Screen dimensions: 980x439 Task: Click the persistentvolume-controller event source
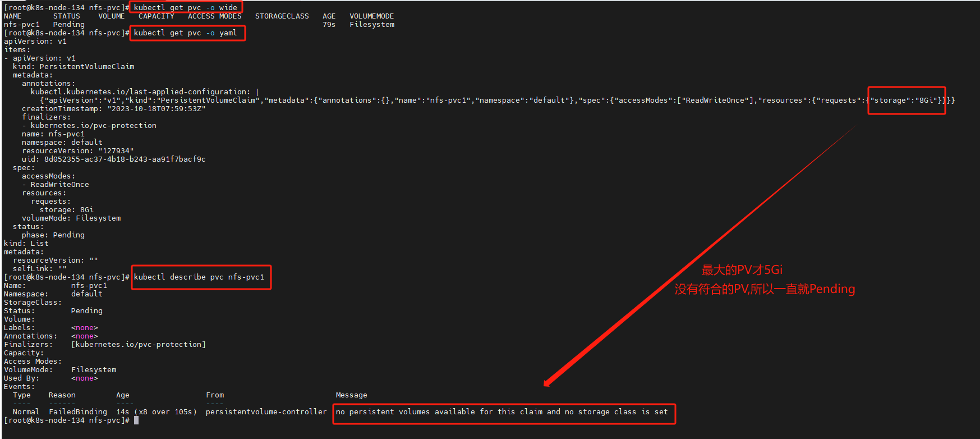click(x=266, y=411)
